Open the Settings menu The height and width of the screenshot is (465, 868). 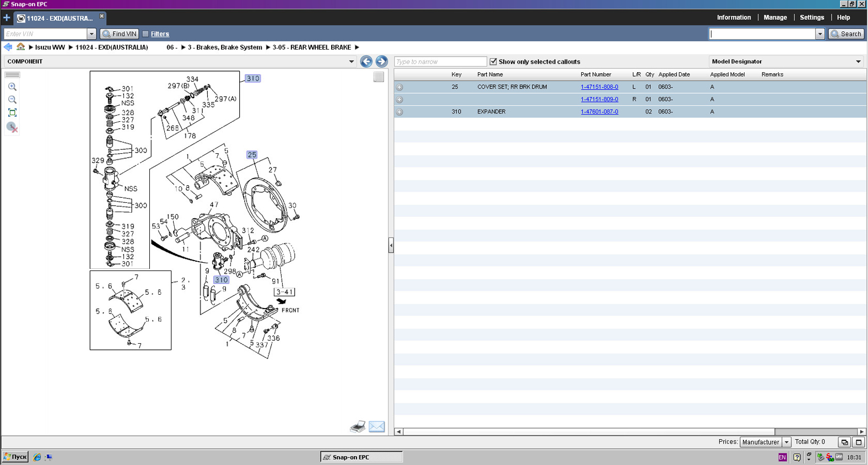click(812, 18)
